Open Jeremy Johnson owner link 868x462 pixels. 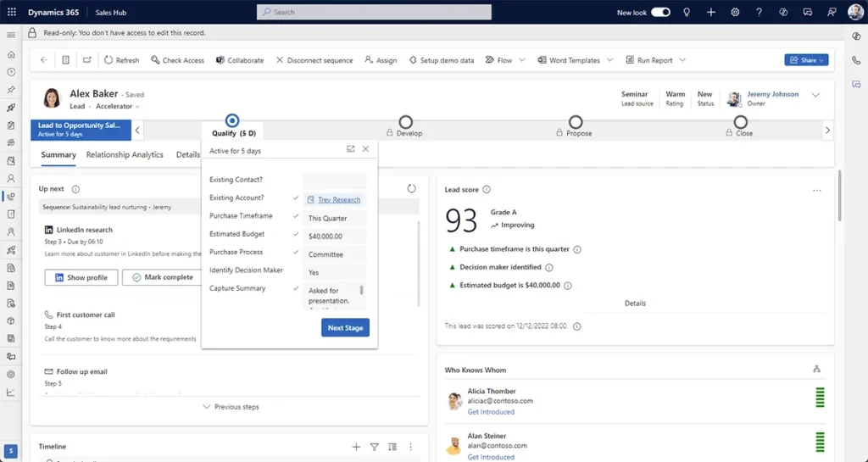click(x=773, y=94)
